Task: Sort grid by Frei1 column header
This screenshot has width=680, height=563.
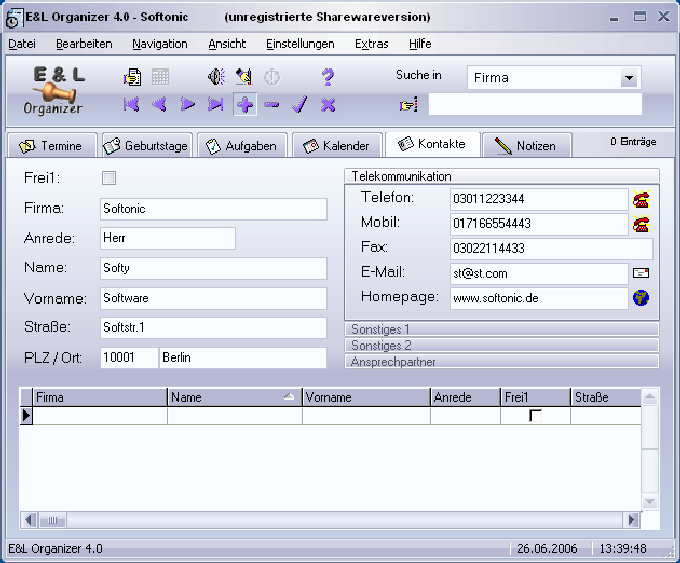Action: [536, 397]
